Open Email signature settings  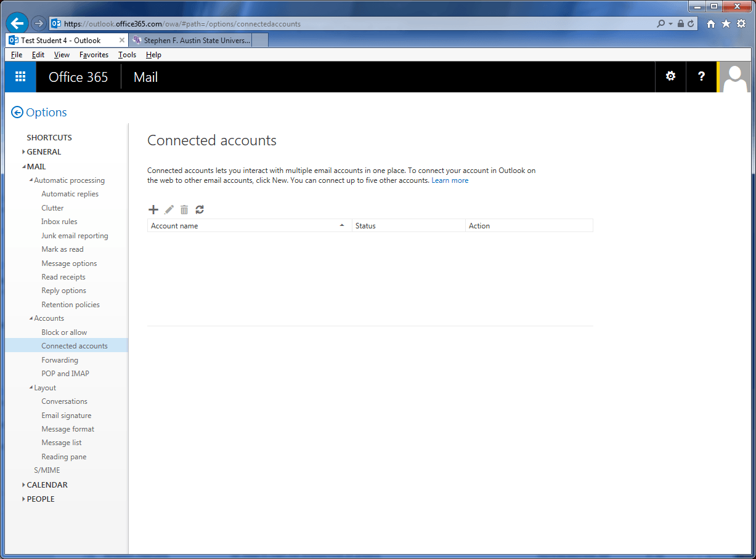[66, 416]
